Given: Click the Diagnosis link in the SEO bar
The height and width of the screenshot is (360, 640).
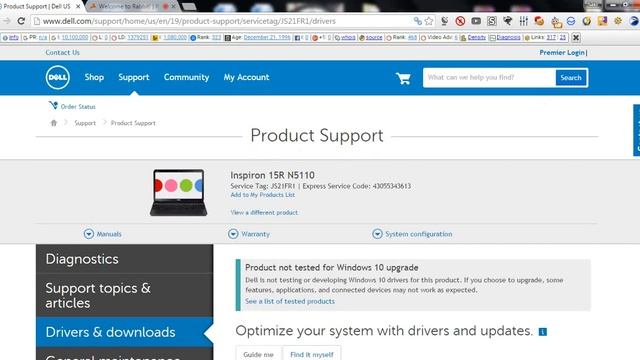Looking at the screenshot, I should tap(508, 37).
